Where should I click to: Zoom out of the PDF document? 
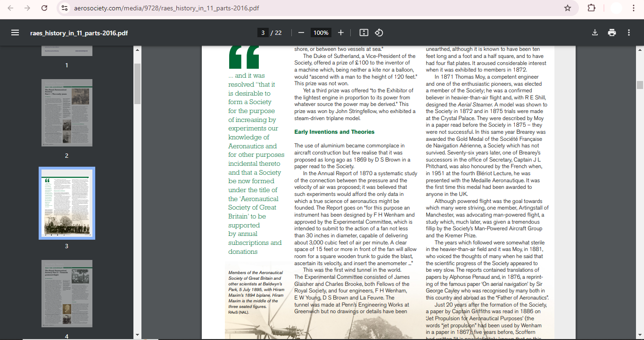coord(301,32)
